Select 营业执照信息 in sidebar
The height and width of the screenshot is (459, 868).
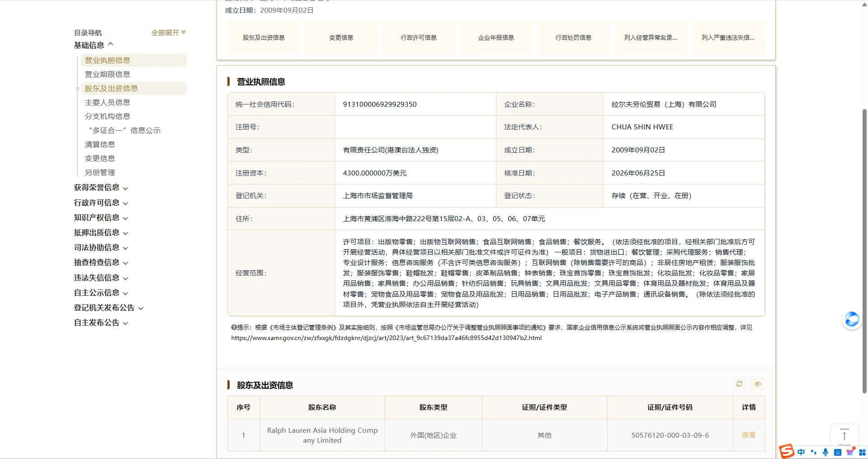click(x=133, y=60)
